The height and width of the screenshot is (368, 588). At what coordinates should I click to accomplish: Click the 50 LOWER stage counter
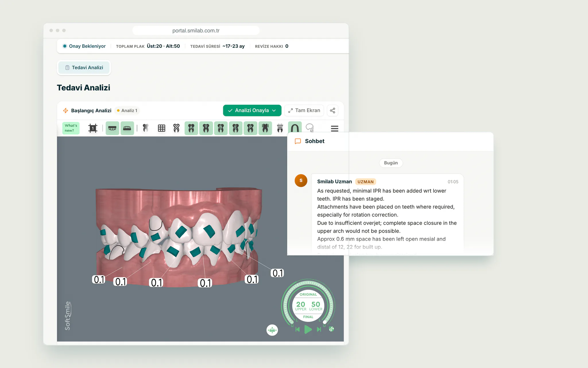pyautogui.click(x=316, y=306)
